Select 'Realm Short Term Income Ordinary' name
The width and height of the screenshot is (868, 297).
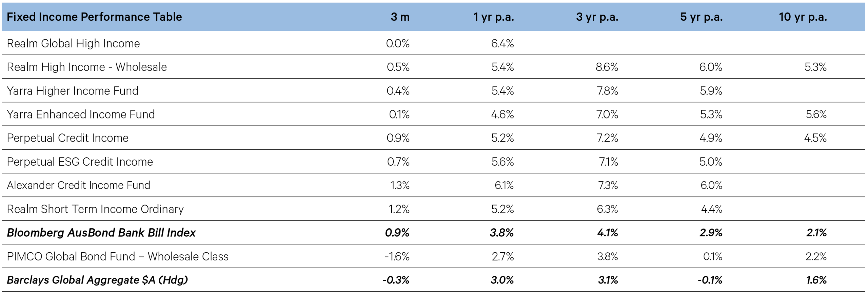click(x=95, y=209)
